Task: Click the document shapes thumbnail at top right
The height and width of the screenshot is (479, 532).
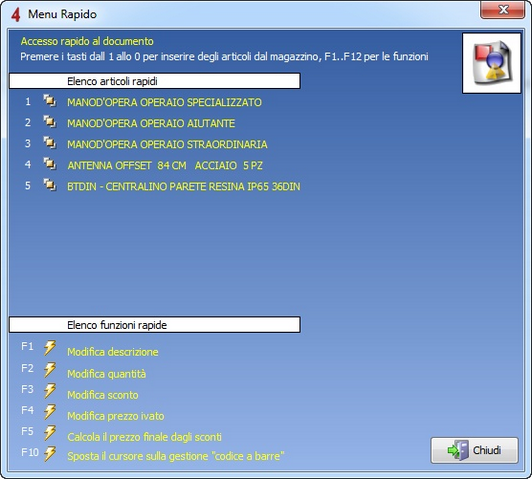Action: (491, 63)
